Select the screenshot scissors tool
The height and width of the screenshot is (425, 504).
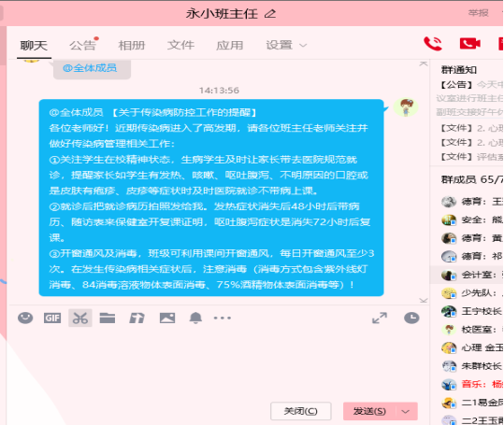80,318
